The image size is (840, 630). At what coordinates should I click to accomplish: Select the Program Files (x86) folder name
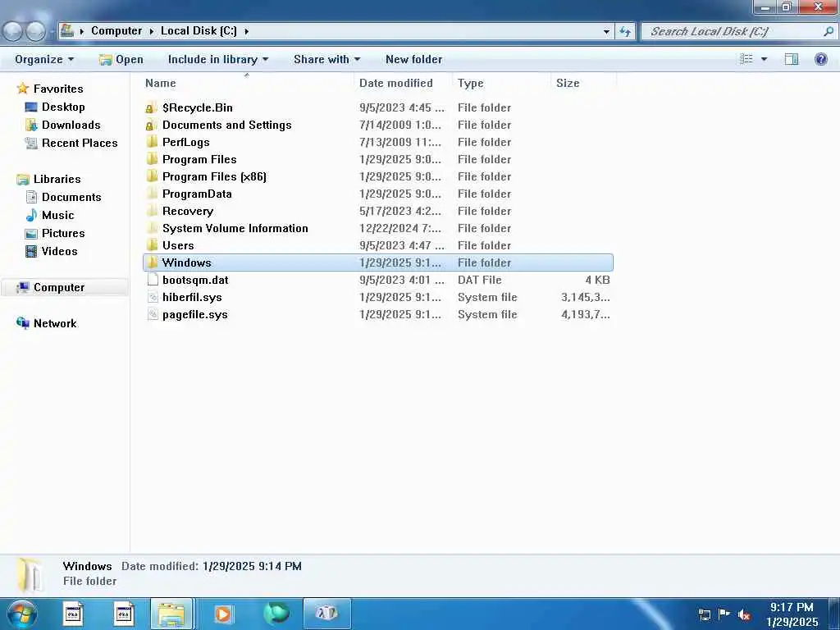[x=214, y=176]
